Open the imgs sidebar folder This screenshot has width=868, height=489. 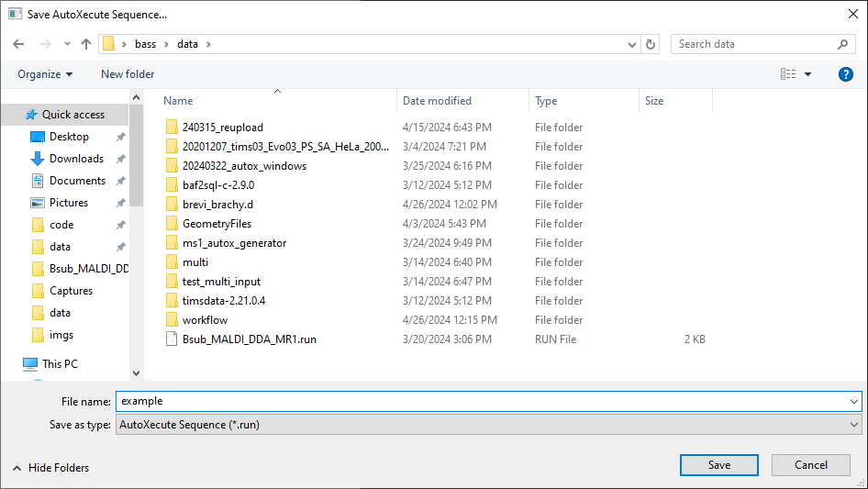tap(61, 335)
